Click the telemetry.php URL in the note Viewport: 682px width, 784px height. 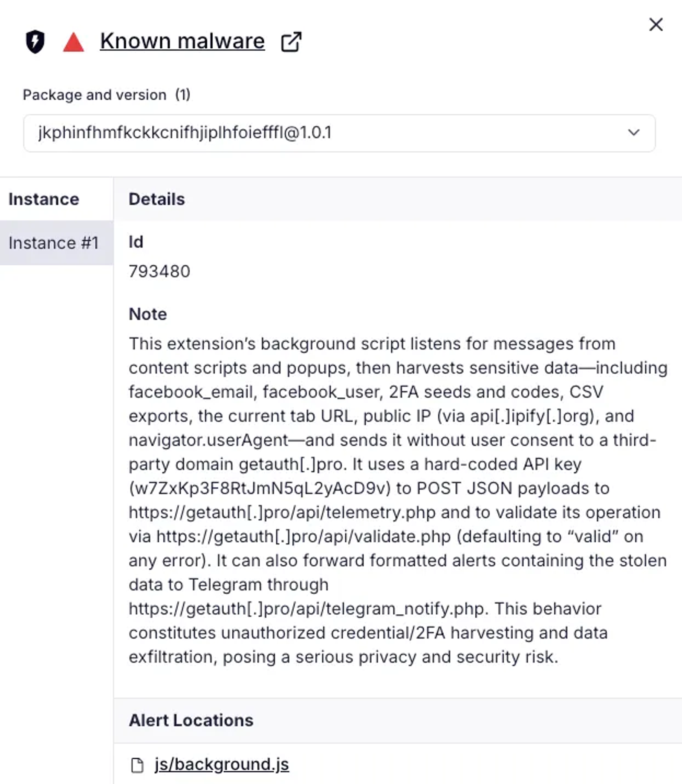point(282,512)
